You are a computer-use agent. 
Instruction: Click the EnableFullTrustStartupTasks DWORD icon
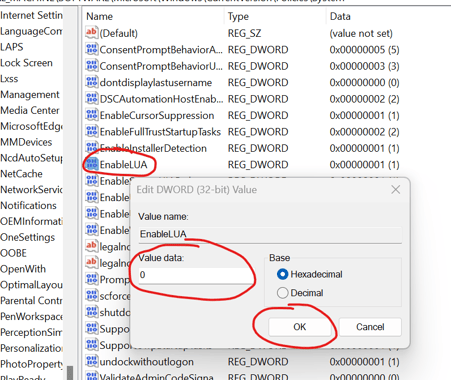tap(91, 131)
